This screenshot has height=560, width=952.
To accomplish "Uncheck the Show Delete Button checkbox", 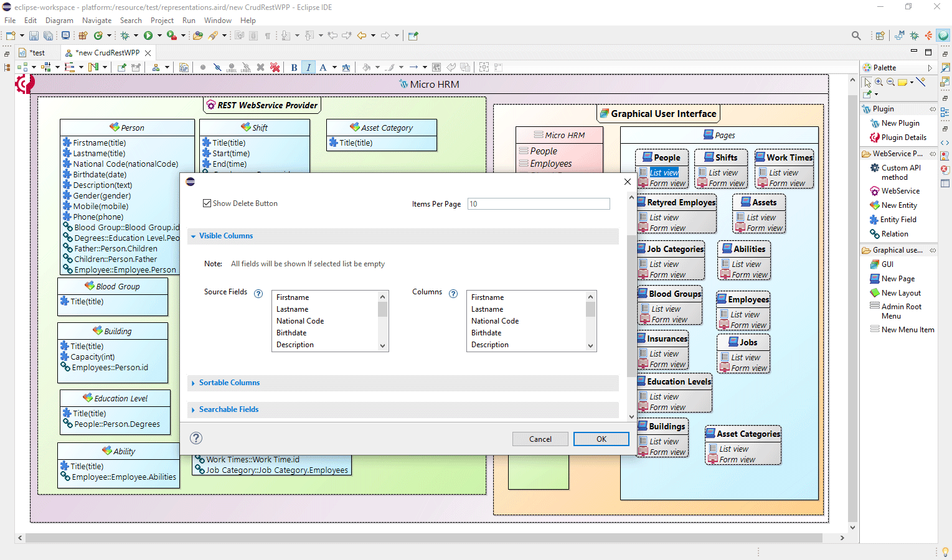I will pyautogui.click(x=207, y=203).
